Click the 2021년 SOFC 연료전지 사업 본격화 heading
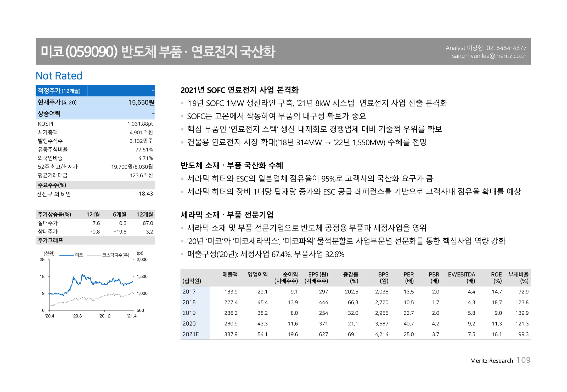Image resolution: width=567 pixels, height=392 pixels. (x=239, y=90)
